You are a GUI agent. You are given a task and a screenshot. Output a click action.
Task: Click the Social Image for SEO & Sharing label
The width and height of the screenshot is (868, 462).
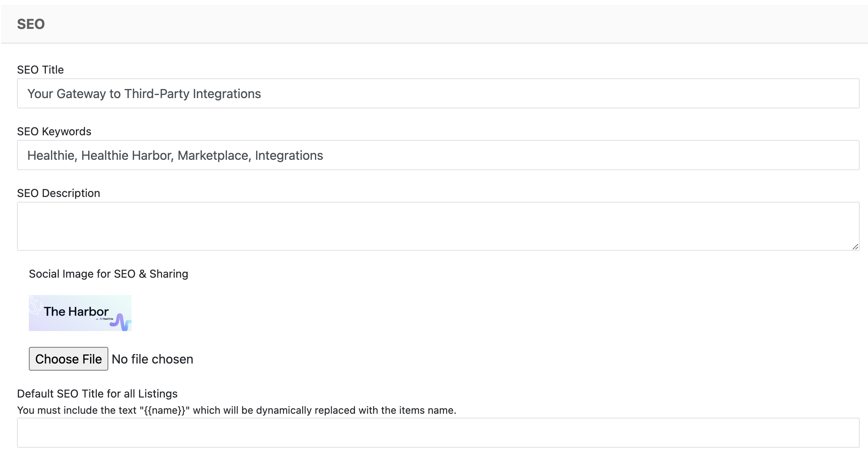click(x=108, y=274)
